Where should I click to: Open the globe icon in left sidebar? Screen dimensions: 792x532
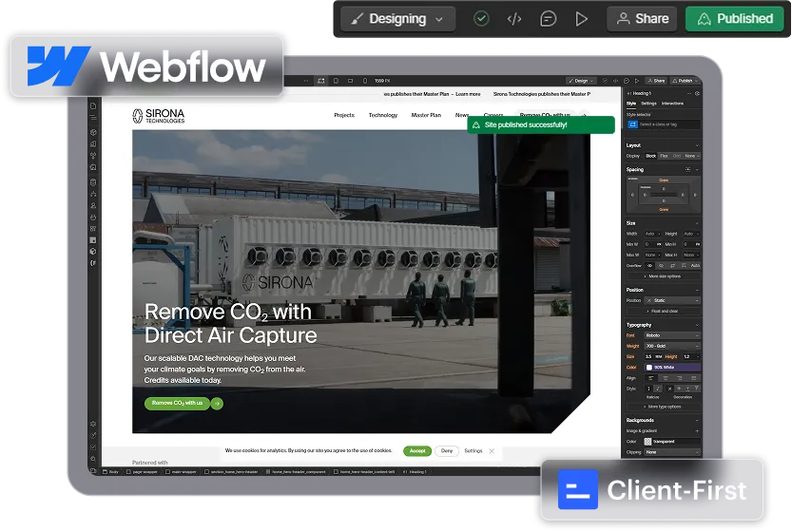(93, 252)
